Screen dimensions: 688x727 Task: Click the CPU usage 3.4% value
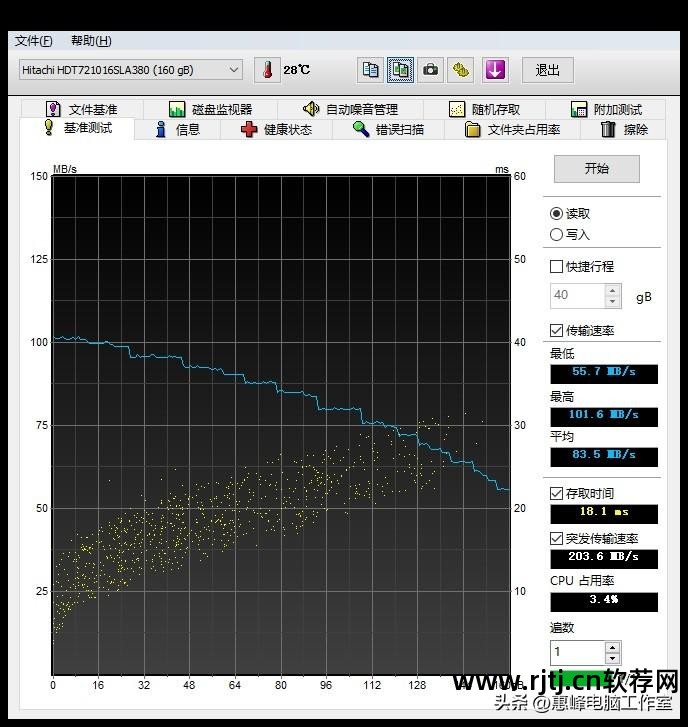pyautogui.click(x=604, y=602)
